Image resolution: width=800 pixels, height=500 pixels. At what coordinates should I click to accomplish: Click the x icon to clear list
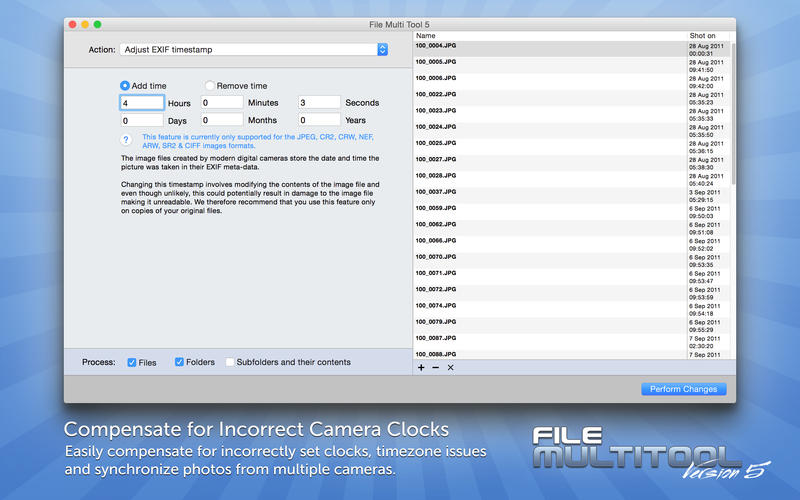450,368
